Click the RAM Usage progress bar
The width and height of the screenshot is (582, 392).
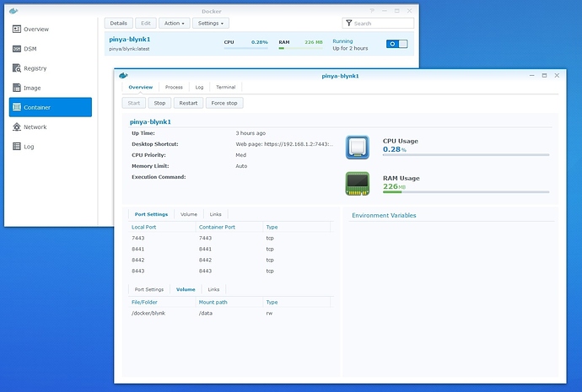tap(466, 192)
